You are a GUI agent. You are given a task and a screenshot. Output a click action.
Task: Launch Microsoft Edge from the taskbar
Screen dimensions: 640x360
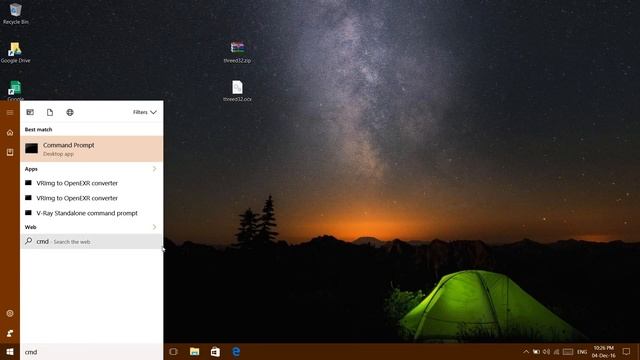pos(236,352)
